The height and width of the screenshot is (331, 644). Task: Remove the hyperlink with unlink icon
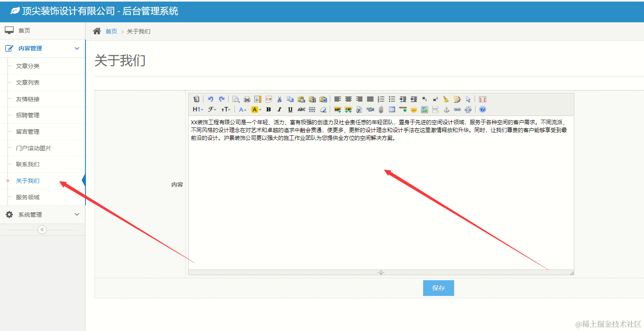point(468,109)
